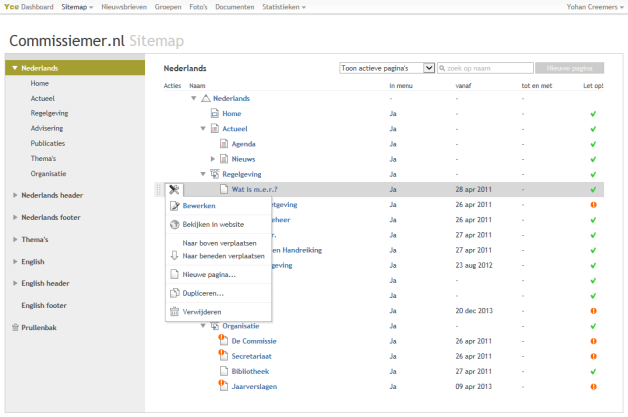Image resolution: width=628 pixels, height=417 pixels.
Task: Click the page icon beside Bibliotheek
Action: click(224, 371)
